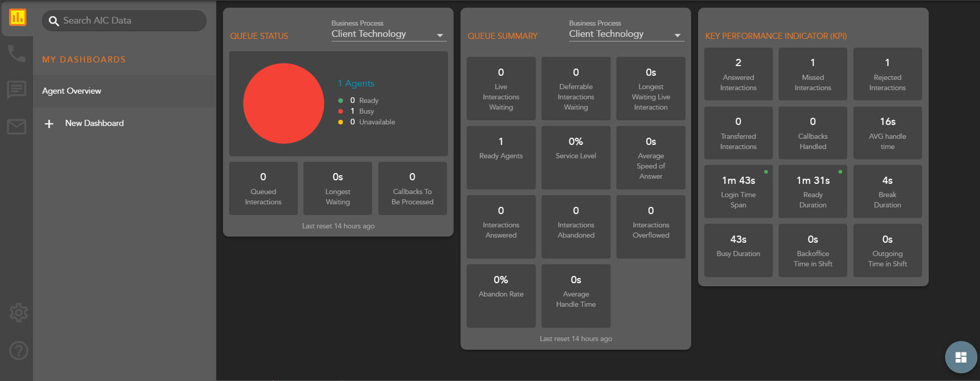
Task: Open the phone calls icon in sidebar
Action: point(16,53)
